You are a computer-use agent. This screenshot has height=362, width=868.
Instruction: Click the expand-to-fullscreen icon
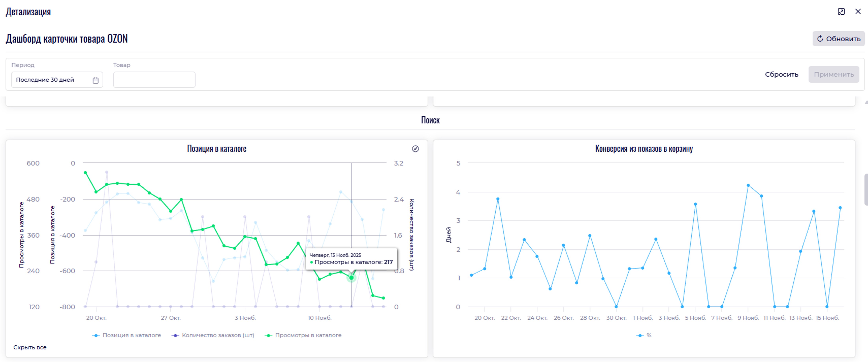click(x=841, y=11)
